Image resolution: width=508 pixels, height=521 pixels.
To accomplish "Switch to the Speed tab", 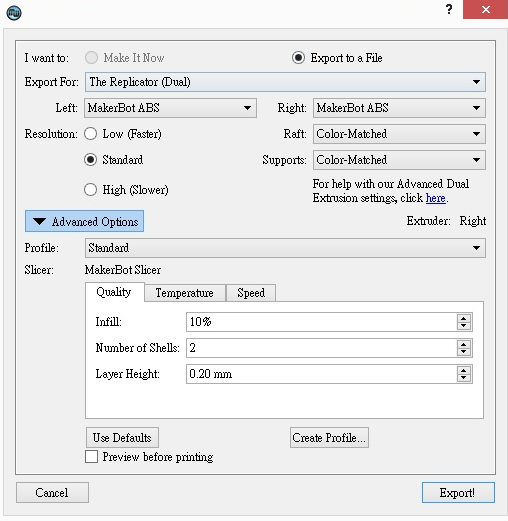I will tap(251, 293).
